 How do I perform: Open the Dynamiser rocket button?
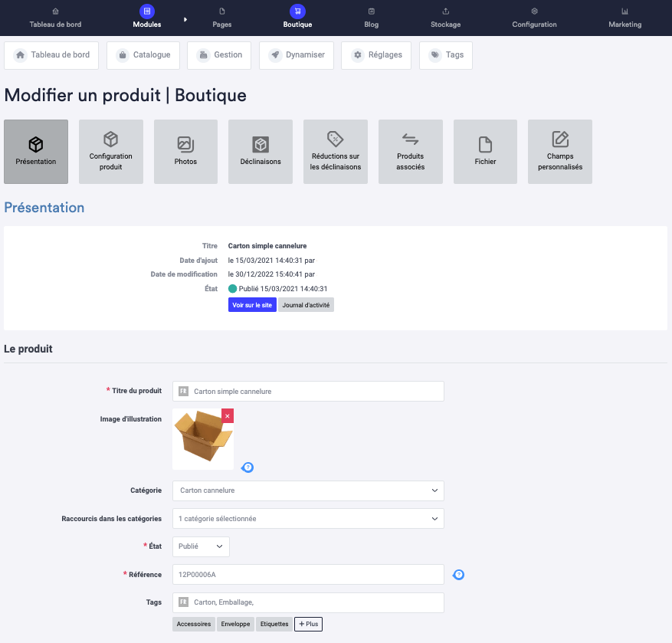tap(297, 55)
